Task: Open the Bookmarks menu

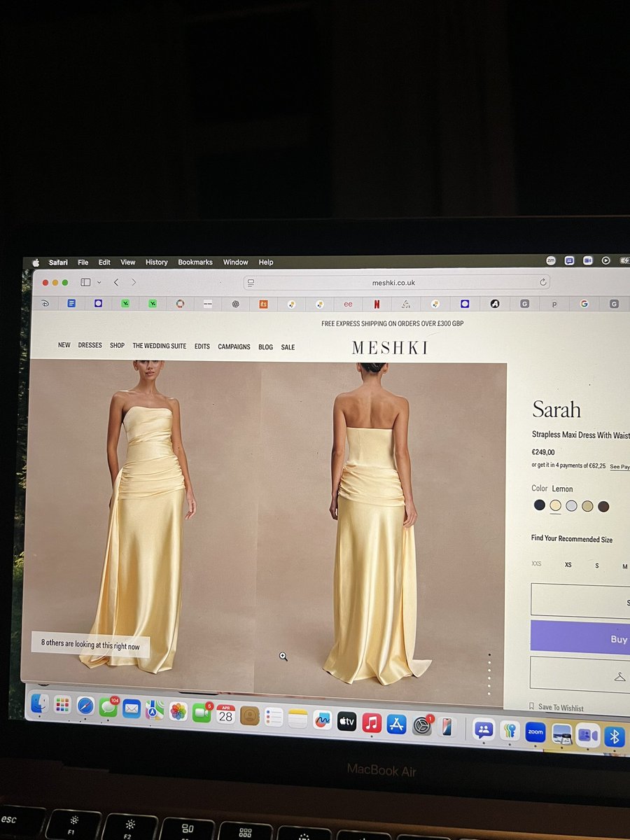Action: [195, 262]
